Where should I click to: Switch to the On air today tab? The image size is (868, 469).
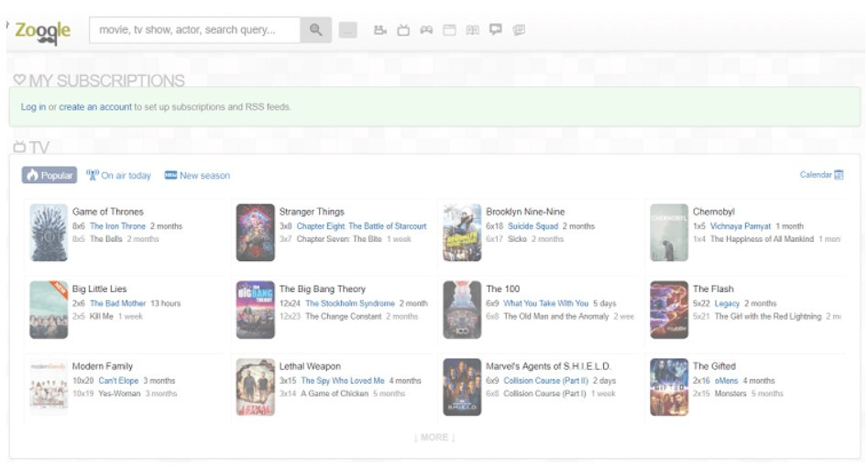(x=118, y=175)
